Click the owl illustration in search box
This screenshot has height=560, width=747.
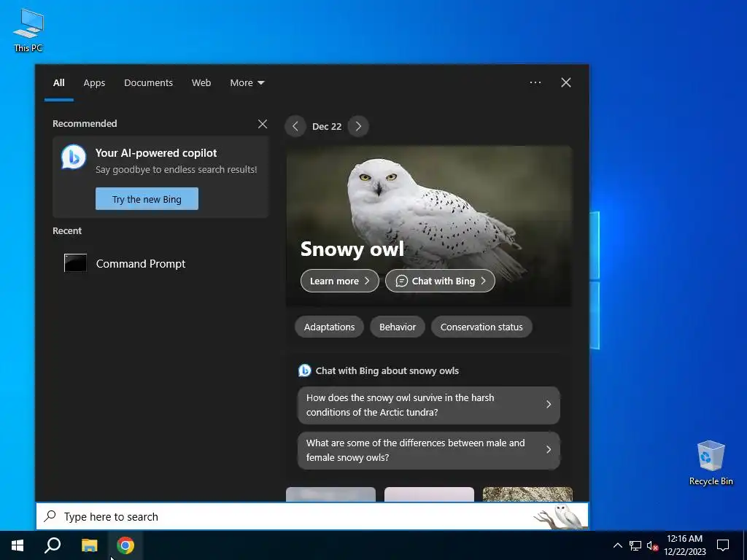(561, 516)
